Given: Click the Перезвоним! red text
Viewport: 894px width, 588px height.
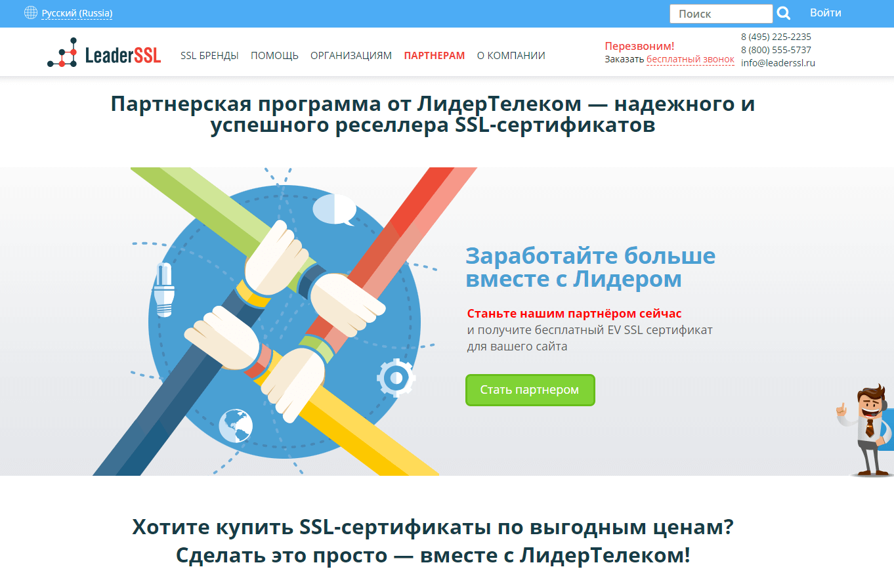Looking at the screenshot, I should point(639,46).
